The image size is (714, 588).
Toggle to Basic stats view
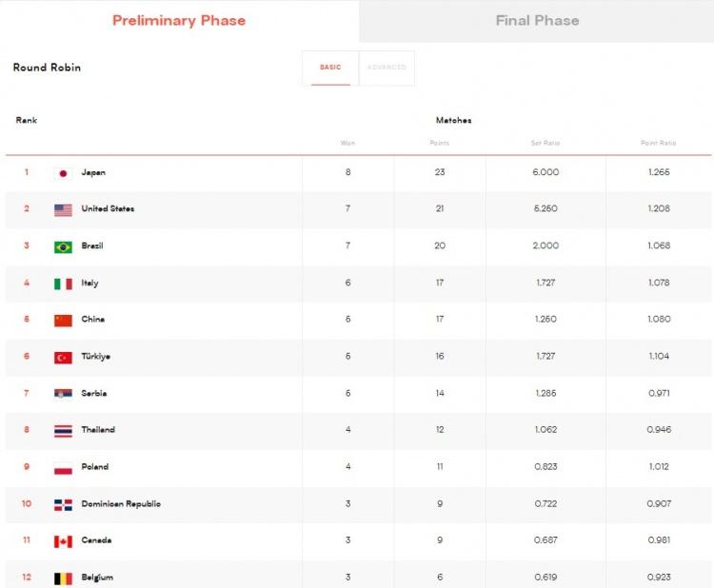330,68
